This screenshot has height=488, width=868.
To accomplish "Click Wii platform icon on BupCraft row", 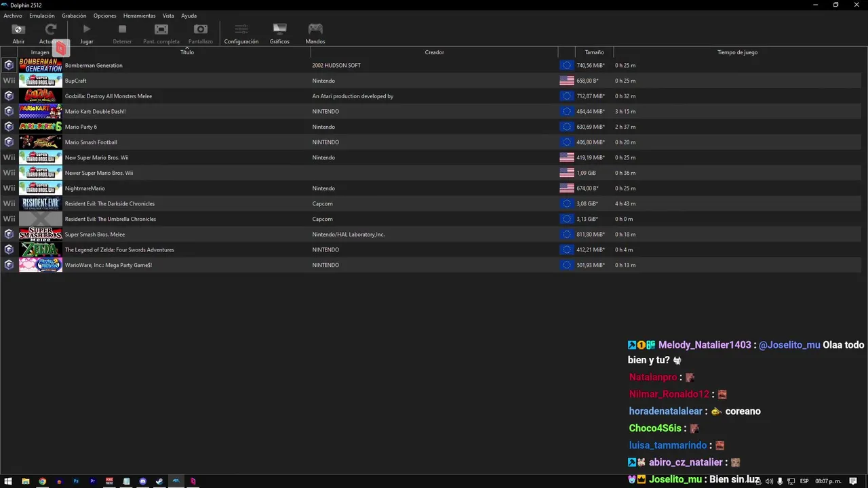I will point(9,81).
